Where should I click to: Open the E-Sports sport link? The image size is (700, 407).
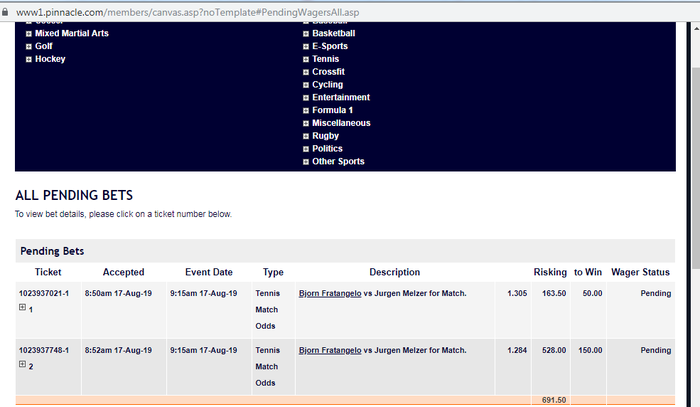330,46
